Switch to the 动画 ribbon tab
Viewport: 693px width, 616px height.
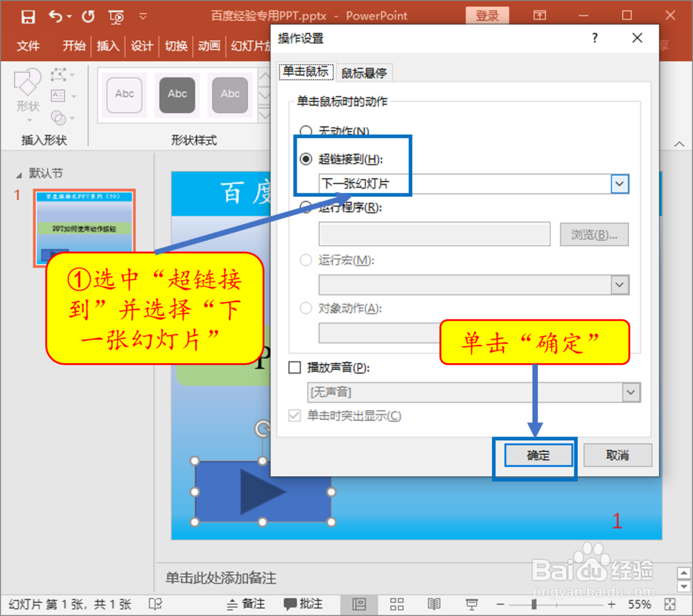209,46
